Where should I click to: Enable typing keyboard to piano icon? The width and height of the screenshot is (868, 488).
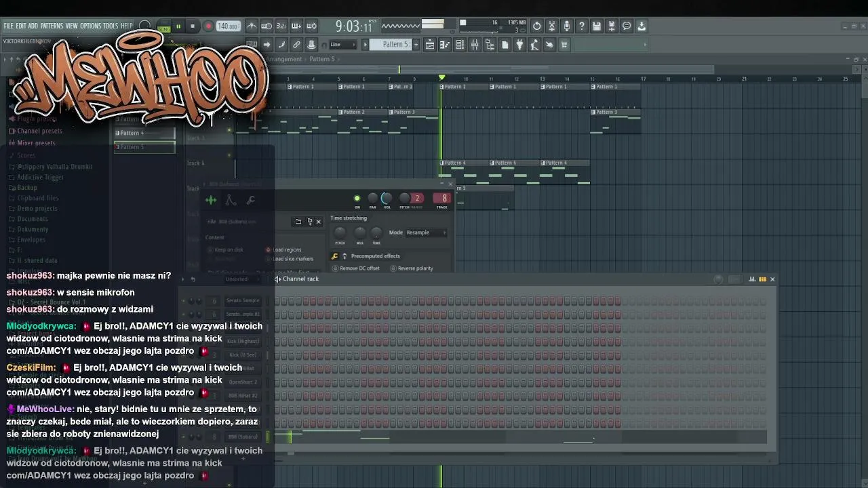tap(252, 45)
